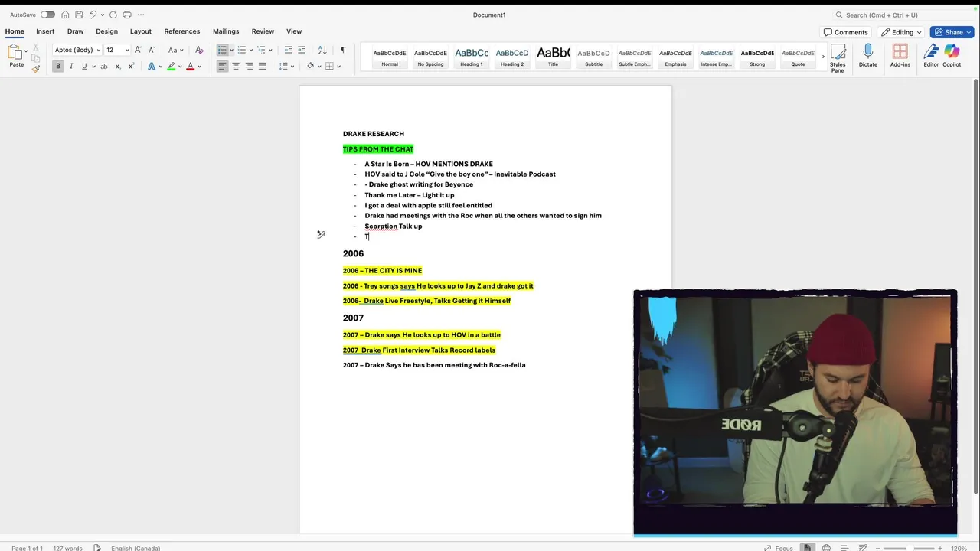Click the Align Right icon

click(249, 67)
